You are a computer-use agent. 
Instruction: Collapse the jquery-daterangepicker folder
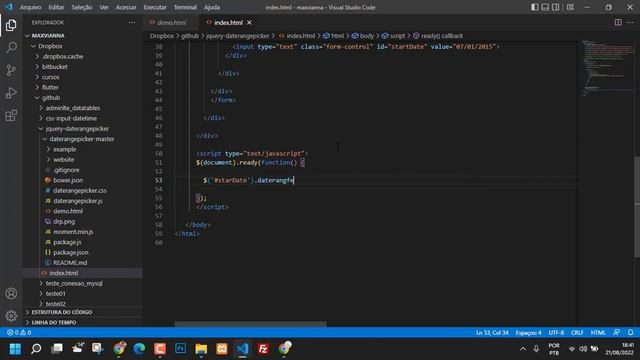pos(77,129)
